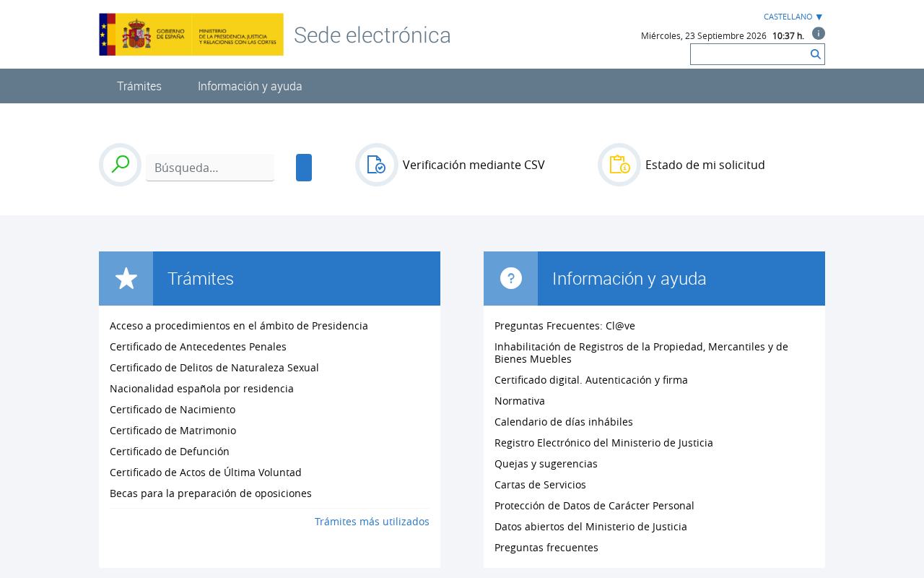Click the Trámites panel header title
The image size is (924, 578).
201,279
